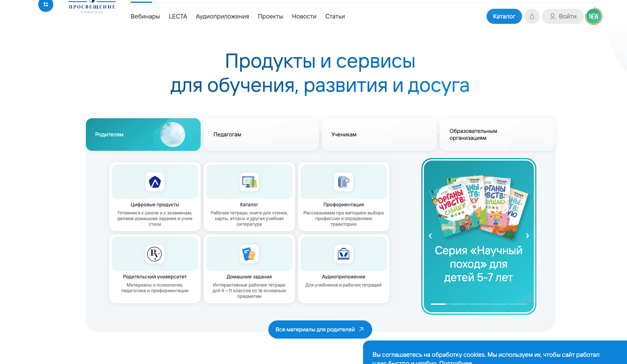Switch to Образовательным организациям tab

coord(497,135)
